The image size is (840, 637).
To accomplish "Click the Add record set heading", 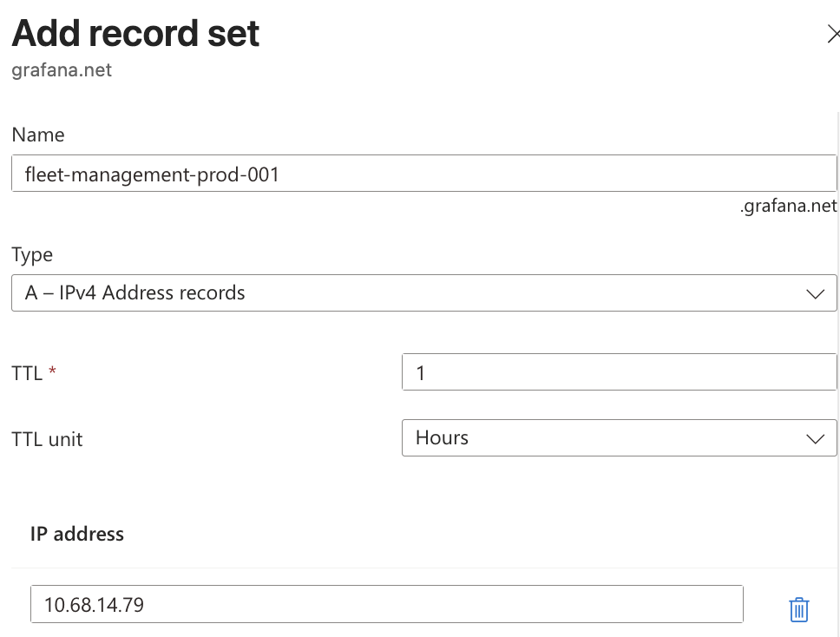I will (x=135, y=33).
